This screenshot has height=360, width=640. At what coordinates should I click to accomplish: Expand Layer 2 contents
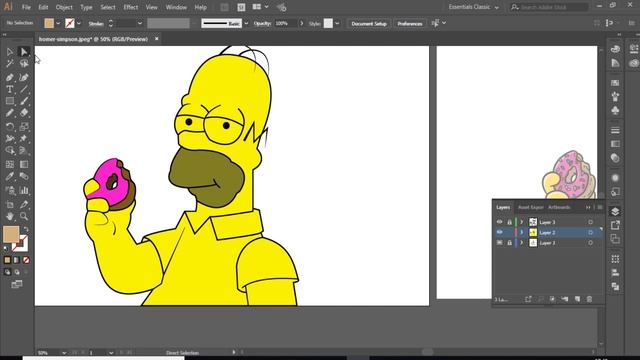pos(522,232)
